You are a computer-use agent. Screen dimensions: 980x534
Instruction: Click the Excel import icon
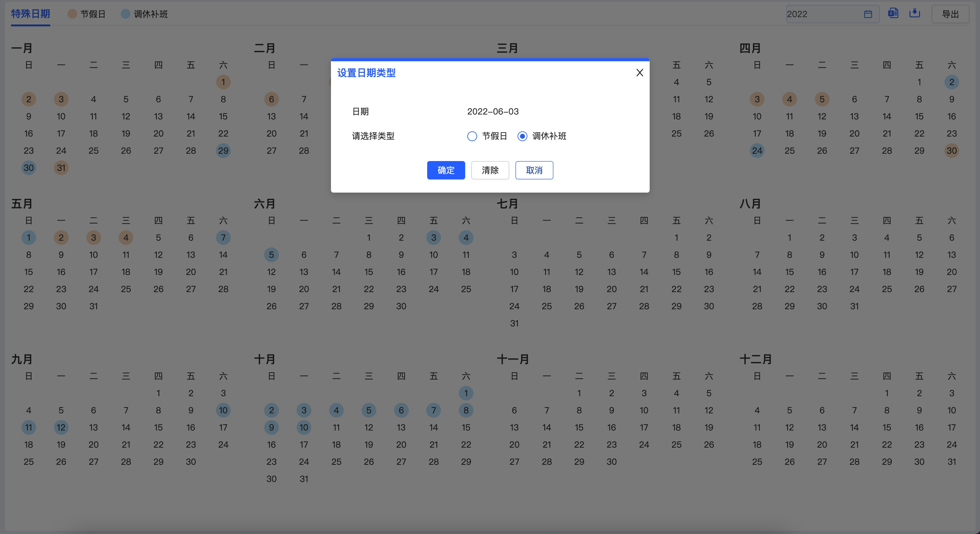coord(893,13)
